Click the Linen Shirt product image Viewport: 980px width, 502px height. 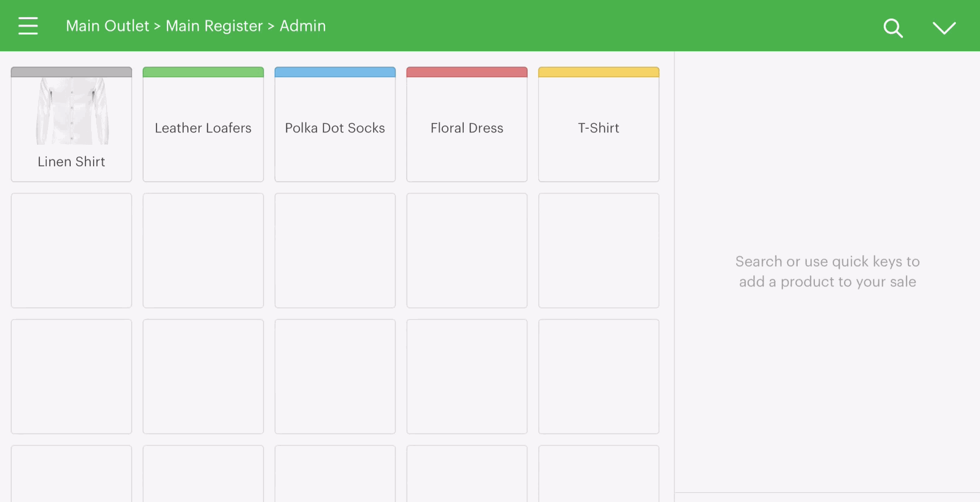[x=72, y=111]
